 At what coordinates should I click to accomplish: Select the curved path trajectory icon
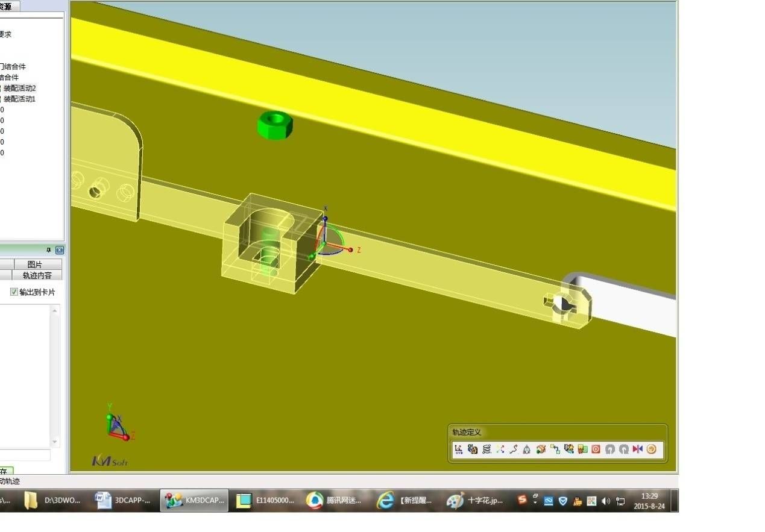[514, 449]
